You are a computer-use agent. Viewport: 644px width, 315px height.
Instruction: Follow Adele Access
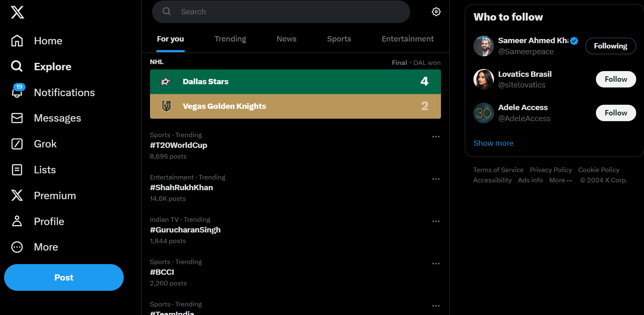coord(616,113)
